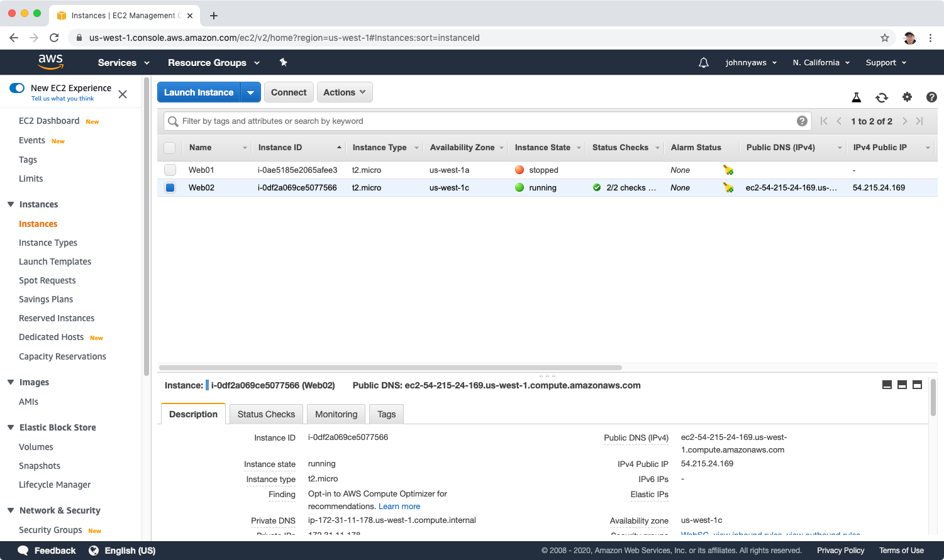Image resolution: width=944 pixels, height=560 pixels.
Task: Open EC2 Dashboard in sidebar
Action: tap(49, 121)
